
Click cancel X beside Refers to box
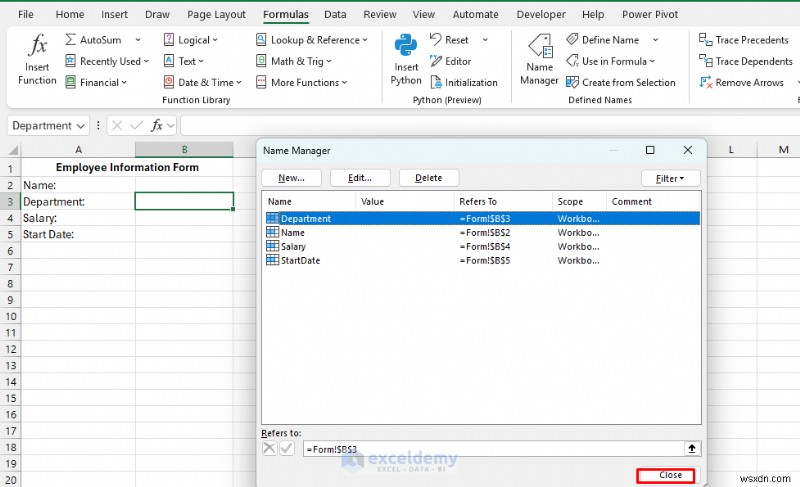click(x=269, y=448)
